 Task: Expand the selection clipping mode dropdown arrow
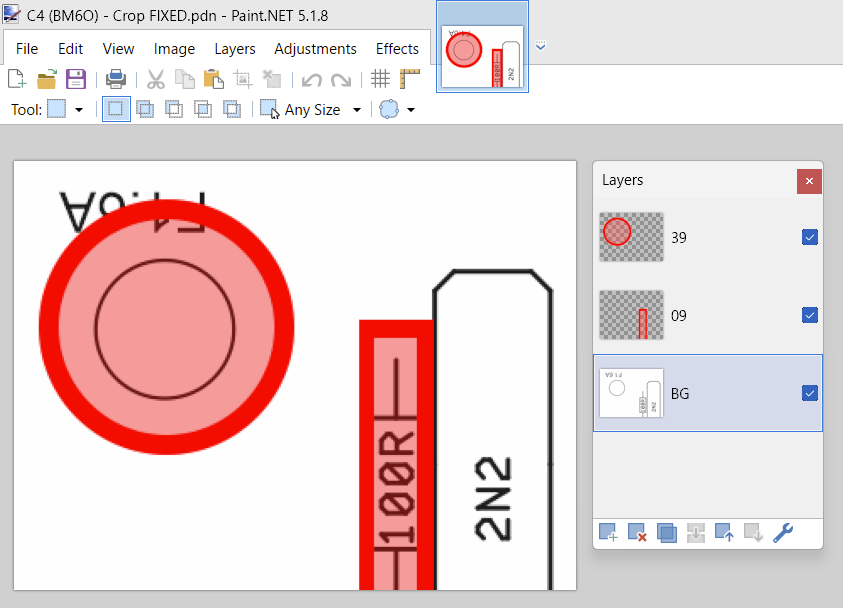(411, 110)
